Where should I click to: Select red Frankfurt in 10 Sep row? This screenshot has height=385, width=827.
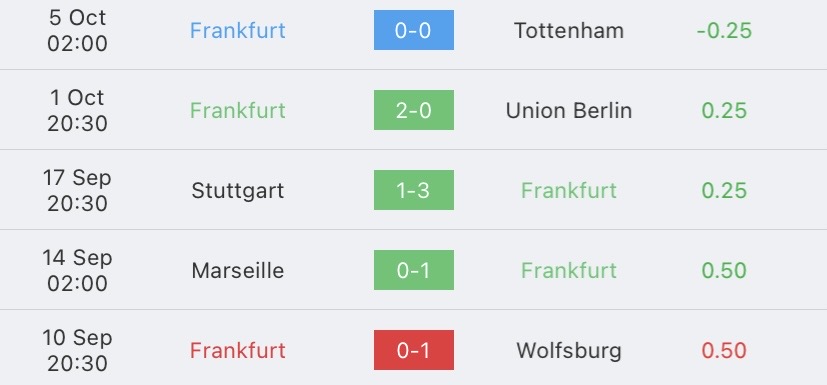coord(237,351)
